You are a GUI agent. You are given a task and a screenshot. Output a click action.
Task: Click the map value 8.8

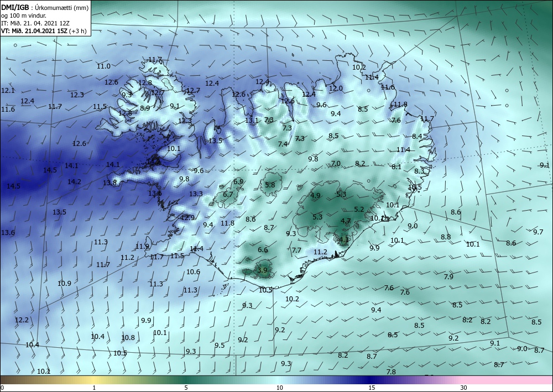(446, 237)
